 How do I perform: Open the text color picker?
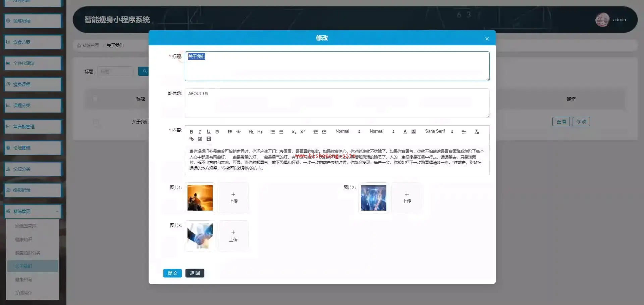405,132
